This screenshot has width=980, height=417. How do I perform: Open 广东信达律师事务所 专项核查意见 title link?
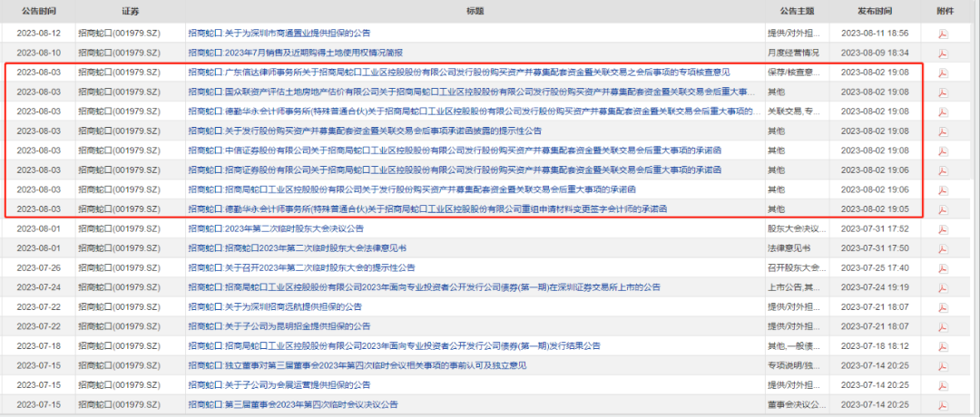coord(459,73)
